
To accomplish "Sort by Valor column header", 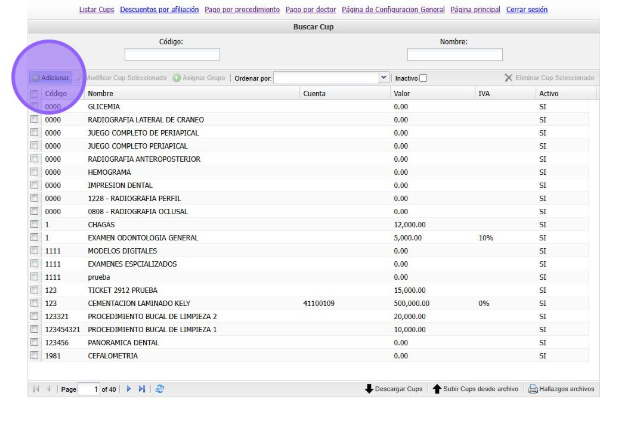I will pos(402,93).
